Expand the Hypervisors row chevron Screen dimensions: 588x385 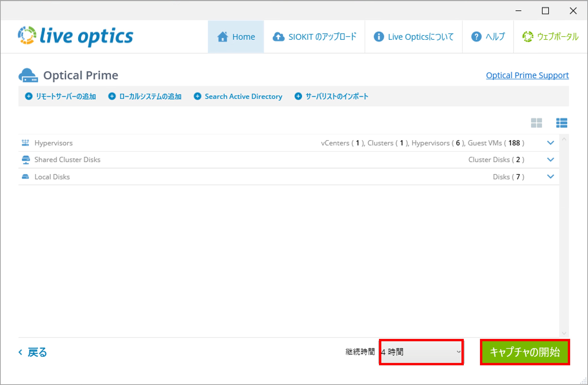pyautogui.click(x=550, y=143)
